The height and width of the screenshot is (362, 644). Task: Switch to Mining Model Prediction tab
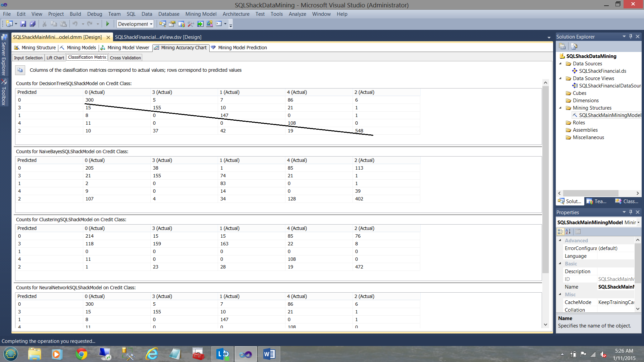pos(242,48)
